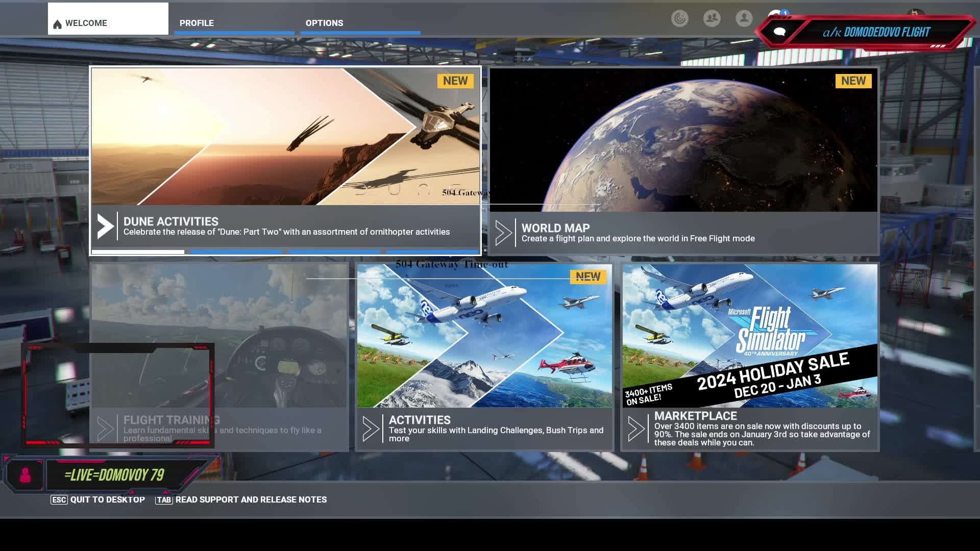
Task: Open the World Map earth thumbnail
Action: pyautogui.click(x=683, y=139)
